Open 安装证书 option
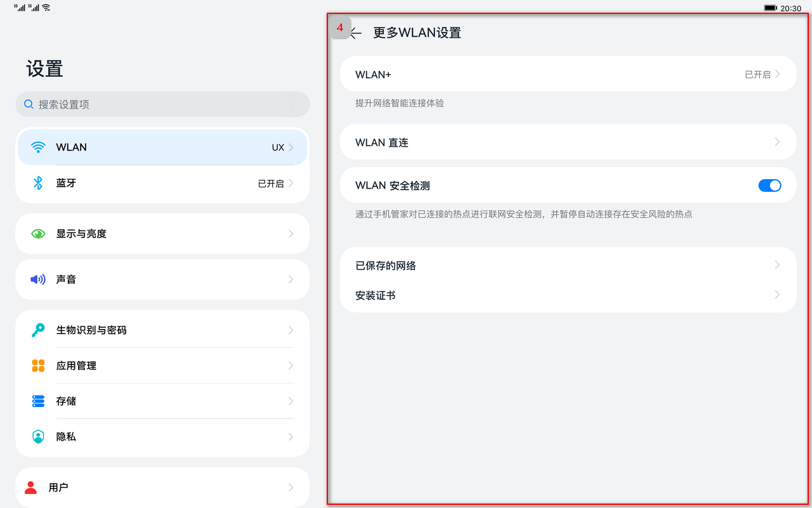The image size is (812, 508). pos(568,295)
